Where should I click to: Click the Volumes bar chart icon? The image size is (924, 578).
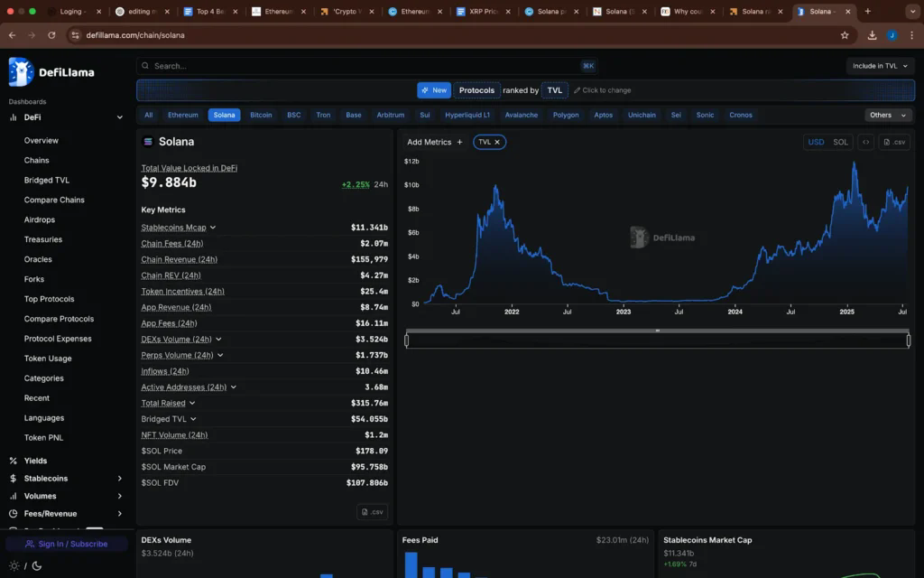pos(13,496)
